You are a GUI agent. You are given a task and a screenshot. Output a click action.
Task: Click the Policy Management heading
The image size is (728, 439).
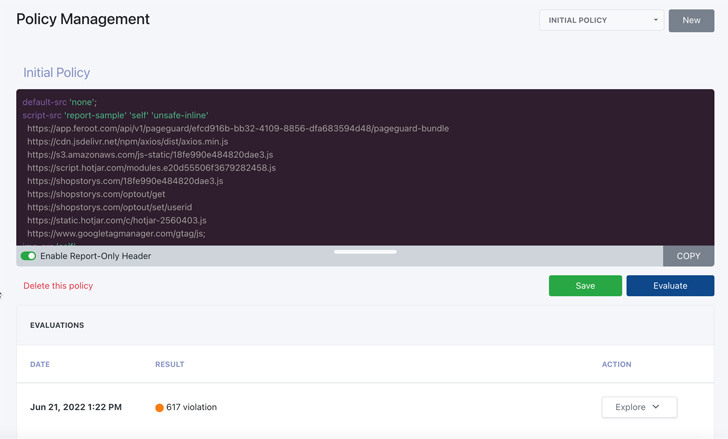pyautogui.click(x=83, y=19)
